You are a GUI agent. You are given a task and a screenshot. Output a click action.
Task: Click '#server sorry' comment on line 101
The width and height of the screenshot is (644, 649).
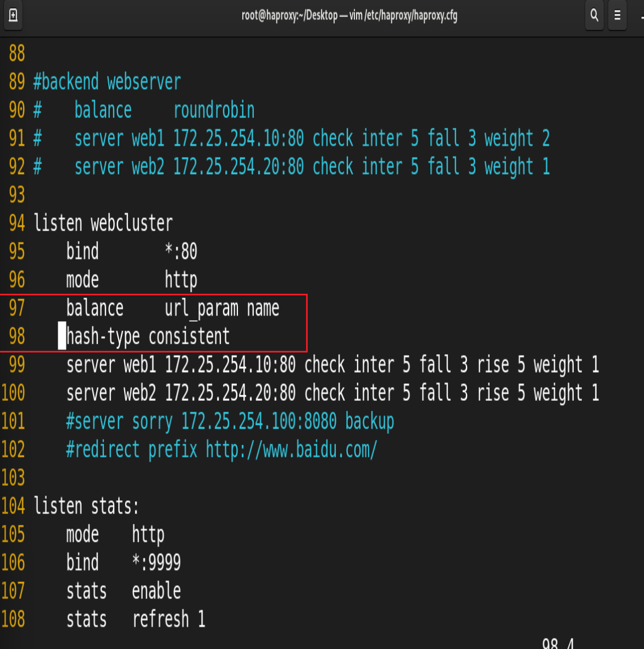point(119,422)
